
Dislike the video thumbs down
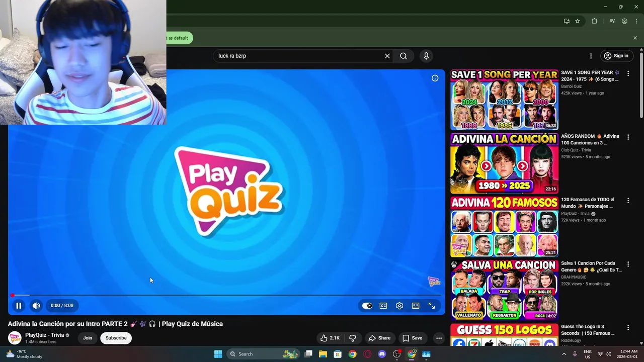tap(353, 338)
